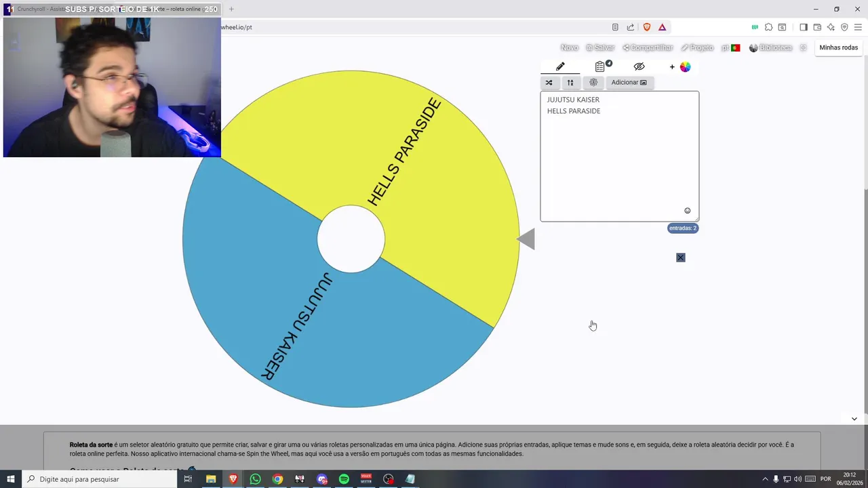Click Novo to start a new wheel
The image size is (868, 488).
[x=570, y=47]
